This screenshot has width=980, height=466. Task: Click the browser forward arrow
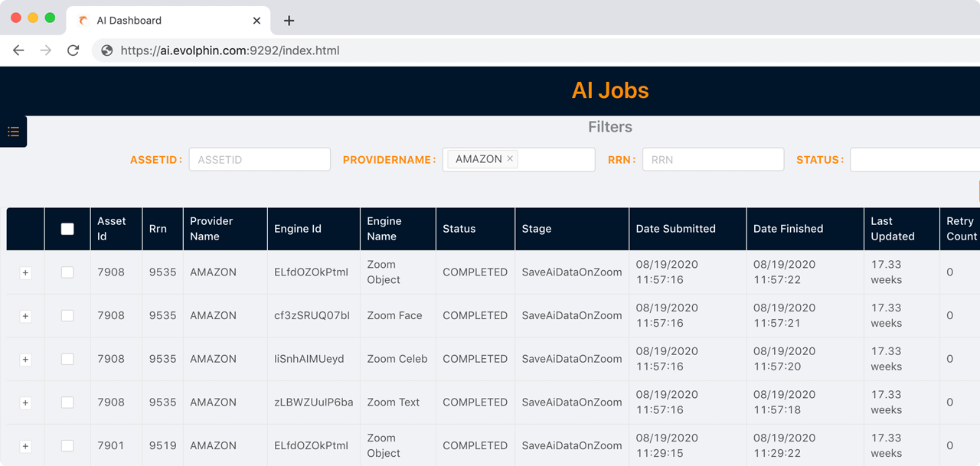tap(46, 51)
